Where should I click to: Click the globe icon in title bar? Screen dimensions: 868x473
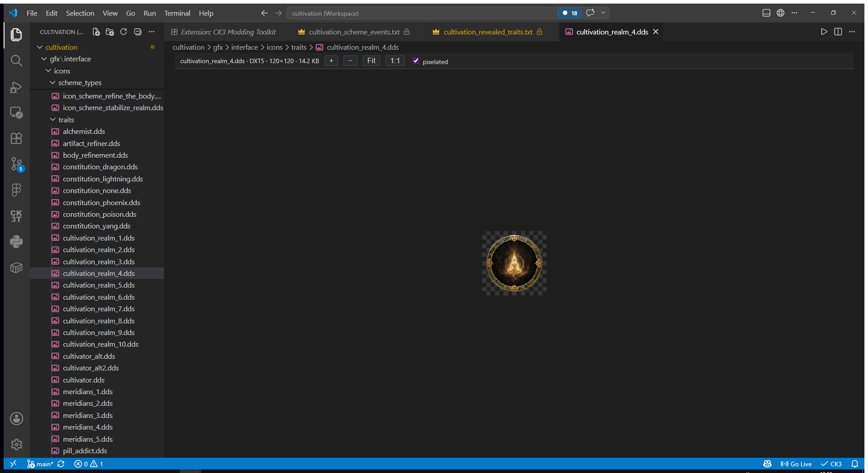click(x=781, y=13)
